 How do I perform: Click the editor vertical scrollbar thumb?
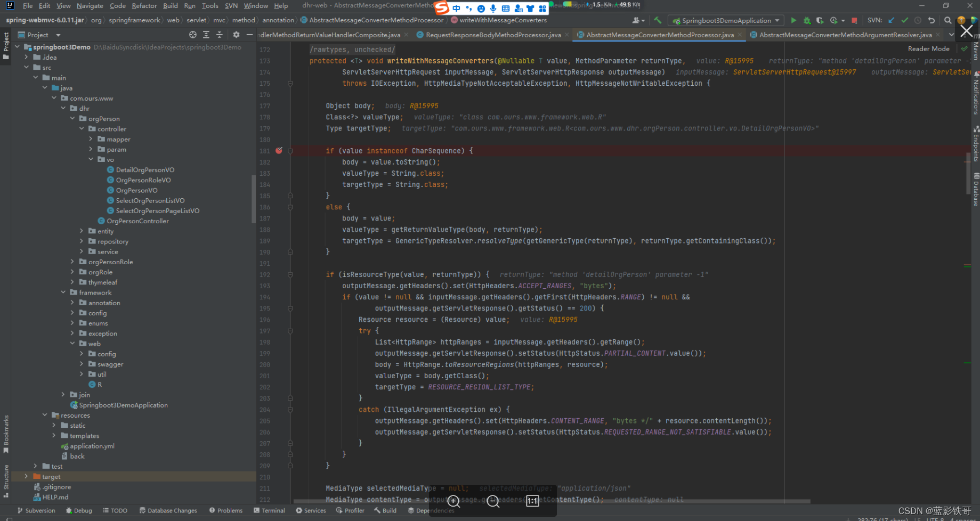pyautogui.click(x=968, y=174)
